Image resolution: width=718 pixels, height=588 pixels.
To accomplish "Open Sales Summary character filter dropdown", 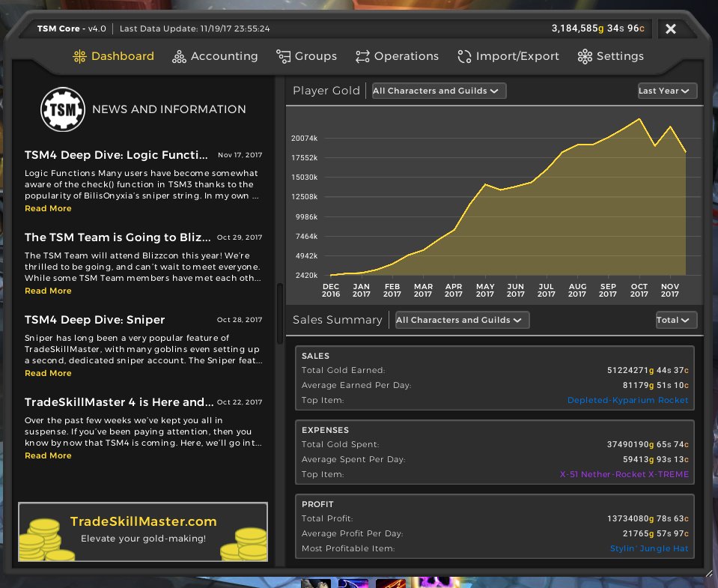I will point(461,320).
